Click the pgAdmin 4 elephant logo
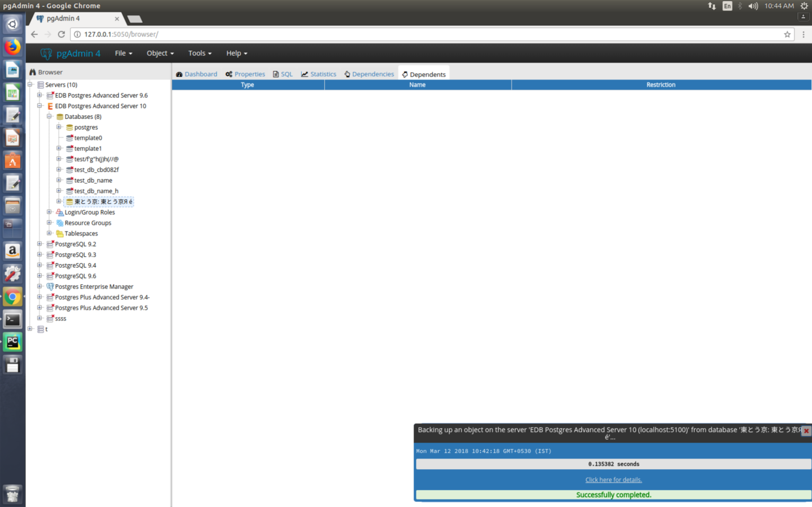The image size is (812, 507). pos(46,53)
